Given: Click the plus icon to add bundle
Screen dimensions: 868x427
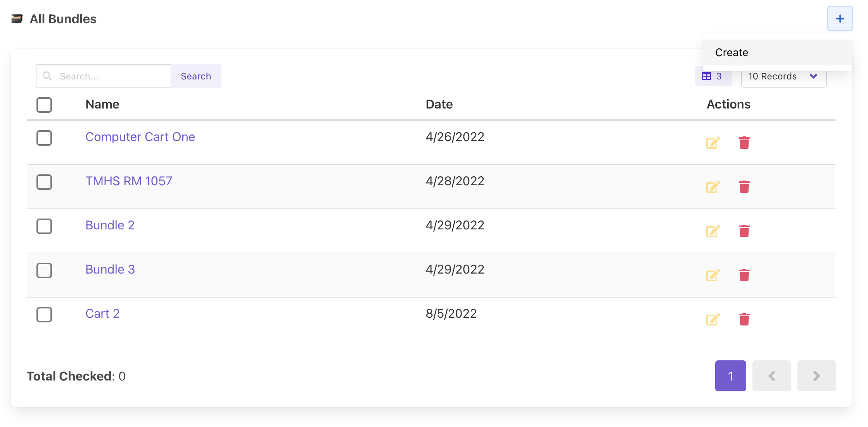Looking at the screenshot, I should click(840, 19).
